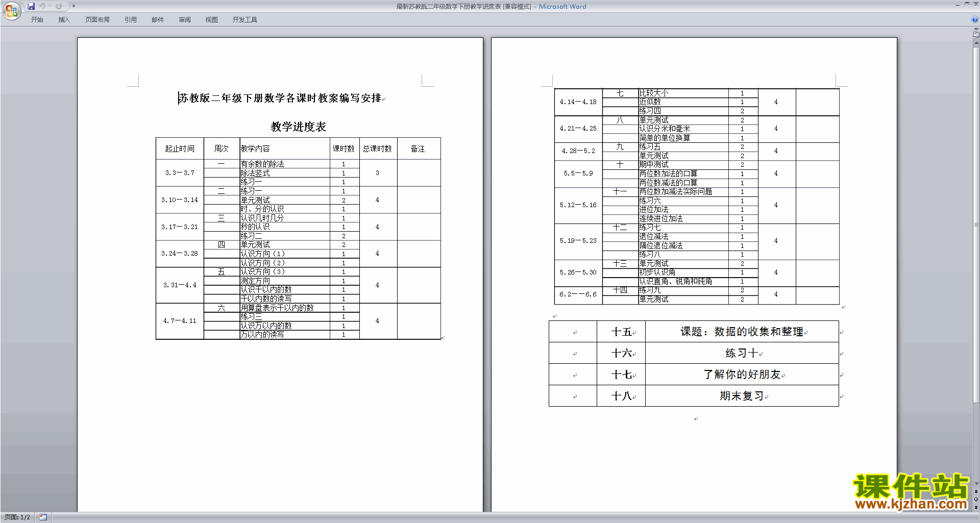Open the 开始 ribbon tab
Viewport: 980px width, 523px height.
[37, 20]
